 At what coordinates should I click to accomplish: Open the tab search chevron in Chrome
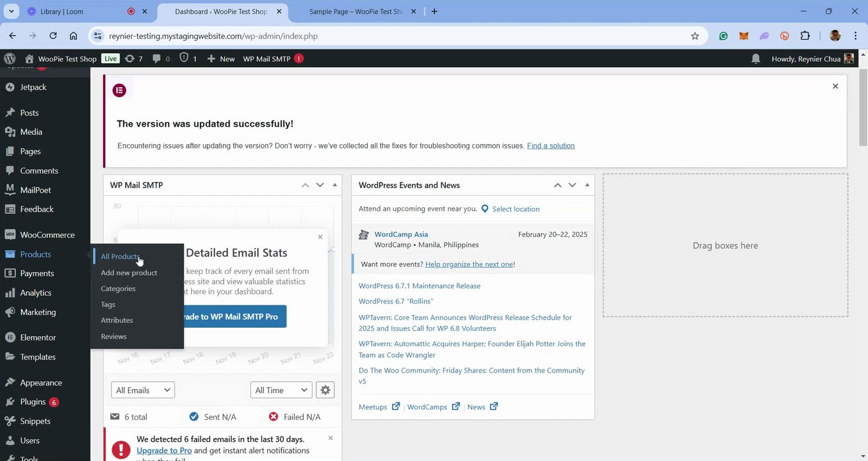coord(12,12)
